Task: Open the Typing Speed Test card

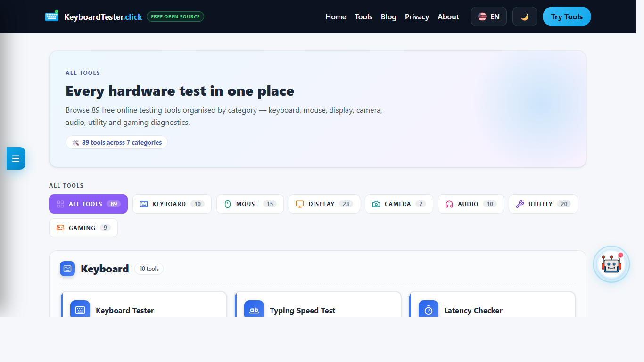Action: coord(318,304)
